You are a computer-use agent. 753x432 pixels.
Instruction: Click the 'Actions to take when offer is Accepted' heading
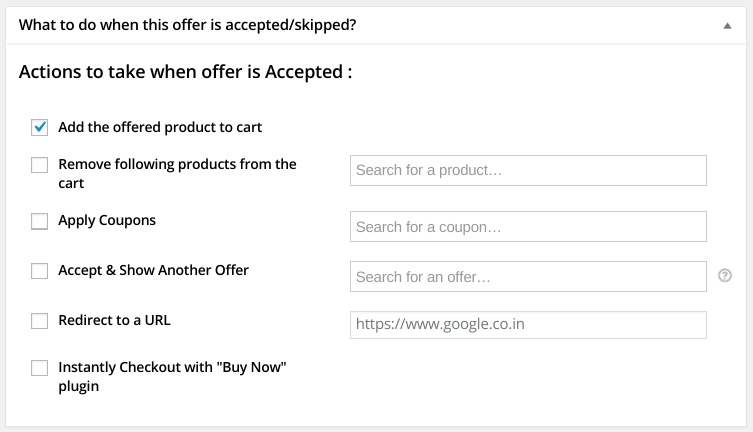click(x=185, y=72)
